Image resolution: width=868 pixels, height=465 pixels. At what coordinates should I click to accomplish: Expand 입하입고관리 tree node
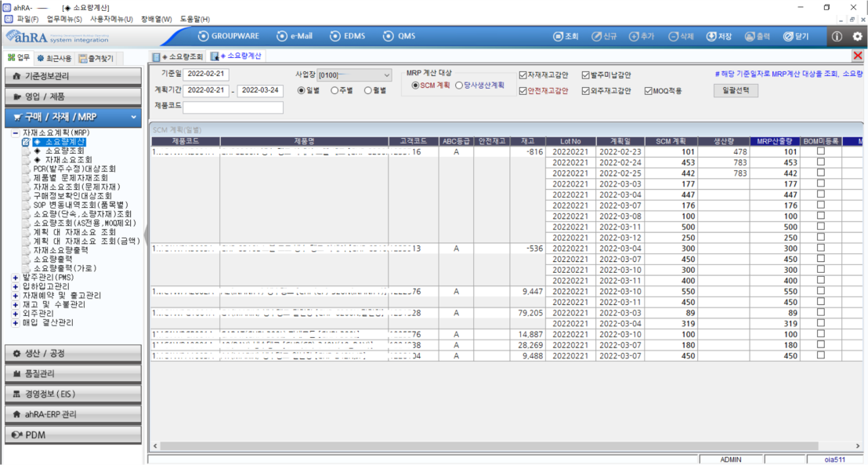pos(16,286)
